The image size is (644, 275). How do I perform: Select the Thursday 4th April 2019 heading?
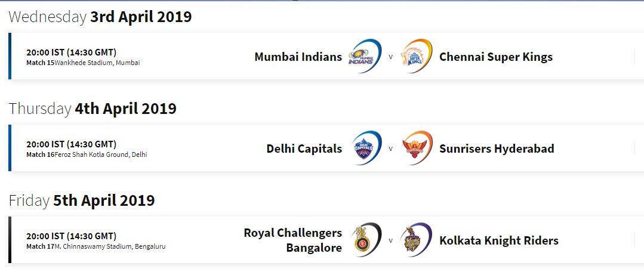pos(93,109)
